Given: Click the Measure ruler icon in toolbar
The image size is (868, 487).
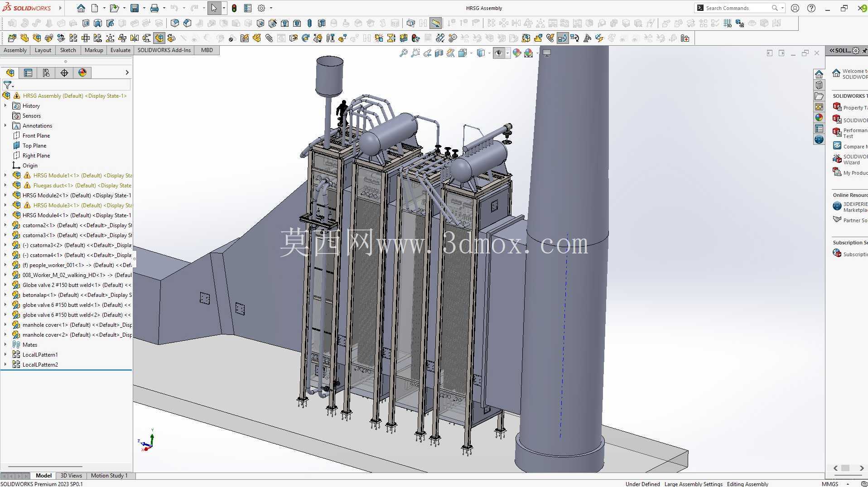Looking at the screenshot, I should click(x=435, y=23).
